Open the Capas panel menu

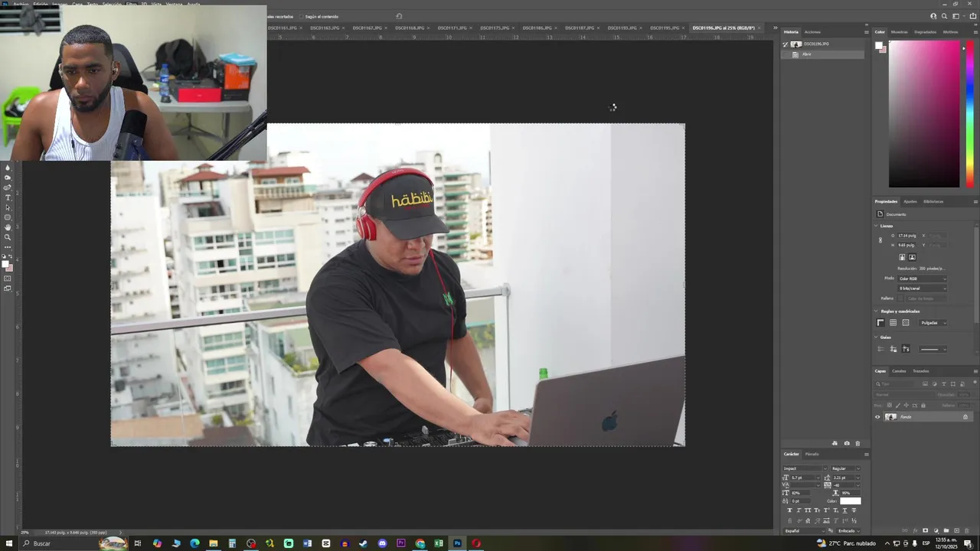(x=975, y=371)
